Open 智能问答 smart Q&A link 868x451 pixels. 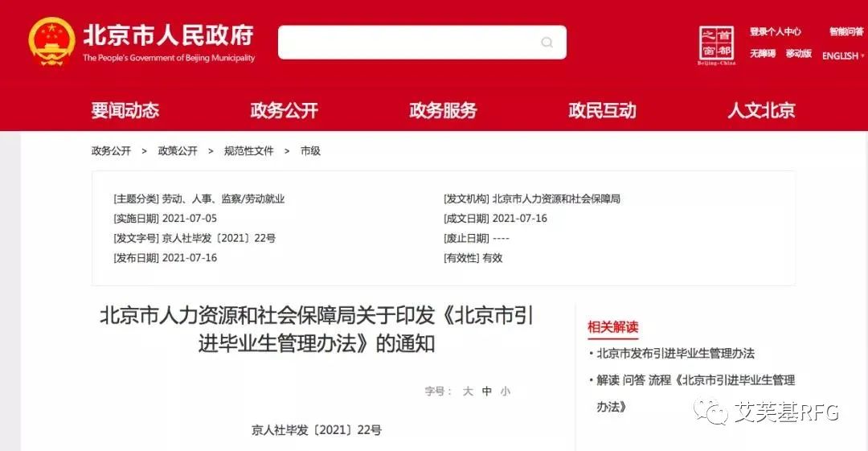coord(846,31)
